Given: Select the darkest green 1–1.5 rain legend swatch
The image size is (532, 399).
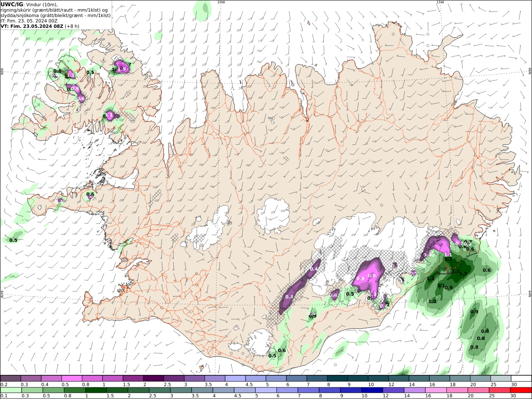Looking at the screenshot, I should [96, 390].
